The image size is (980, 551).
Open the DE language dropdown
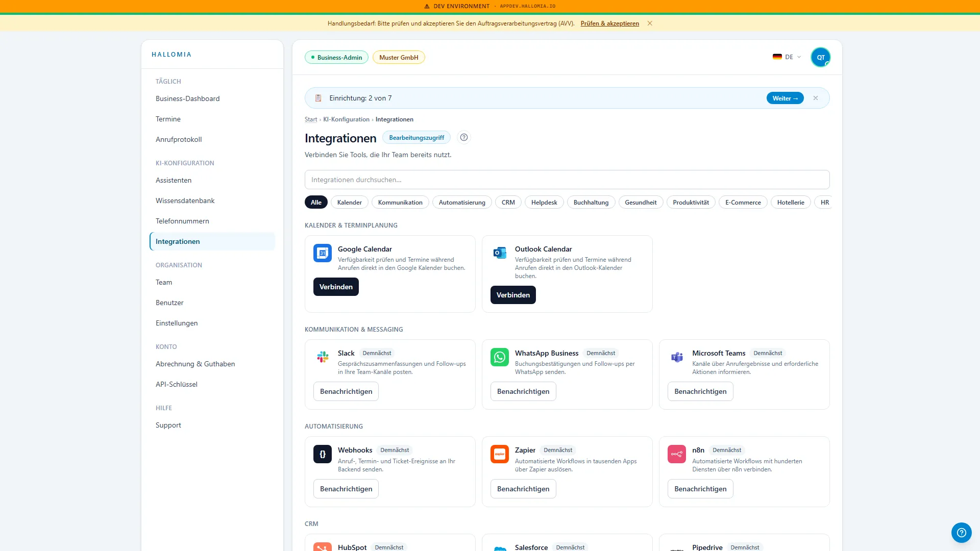pos(787,57)
